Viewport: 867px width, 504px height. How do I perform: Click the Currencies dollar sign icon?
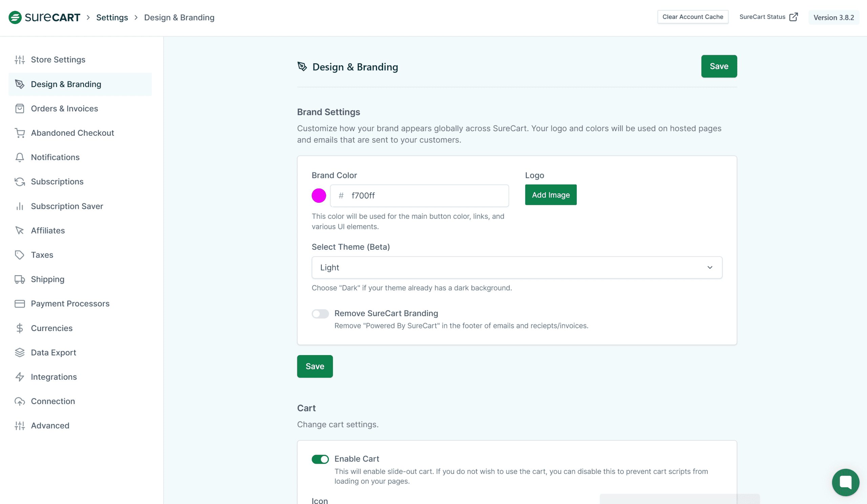(20, 328)
